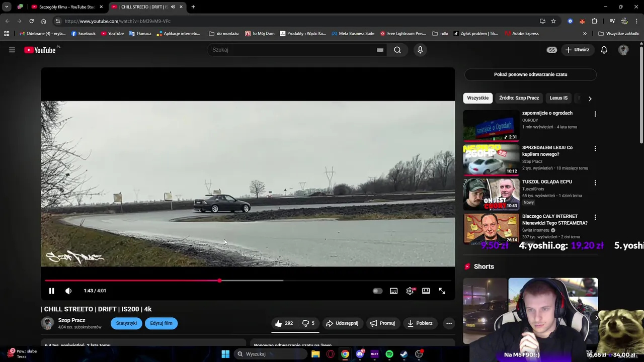Open the extensions puzzle icon
The height and width of the screenshot is (362, 644).
pos(595,21)
